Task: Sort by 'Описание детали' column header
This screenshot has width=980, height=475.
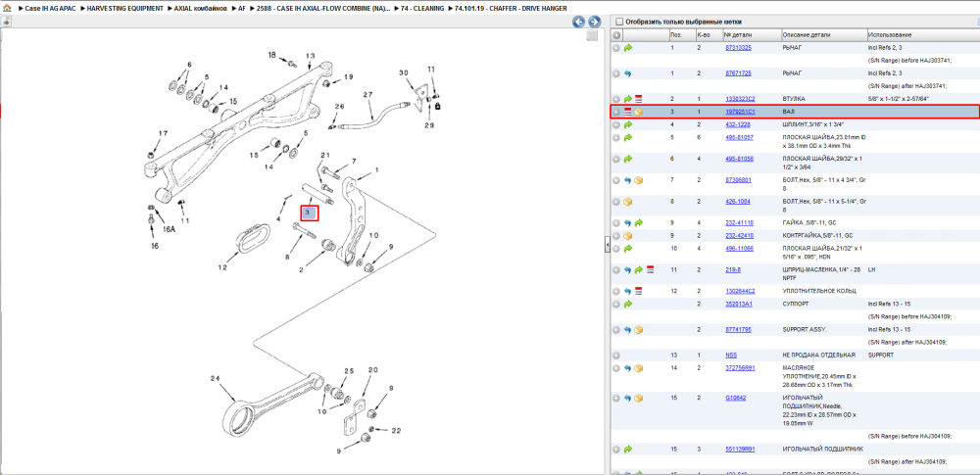Action: point(807,35)
